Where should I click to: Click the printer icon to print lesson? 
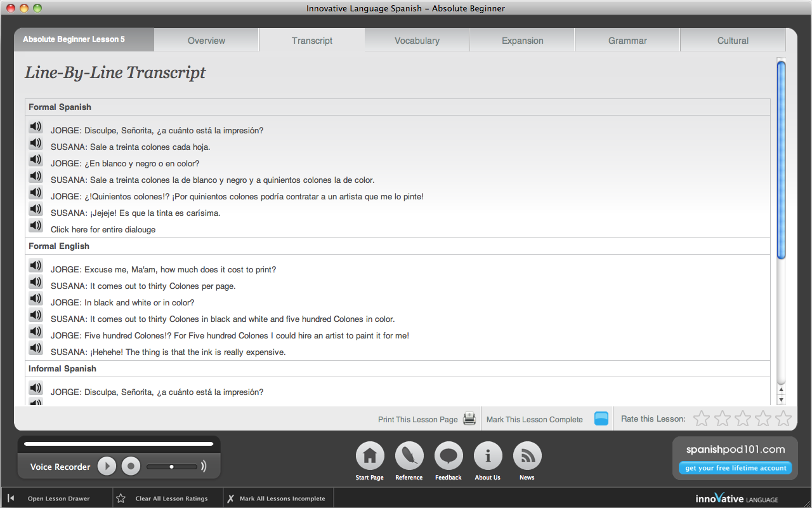[x=469, y=418]
